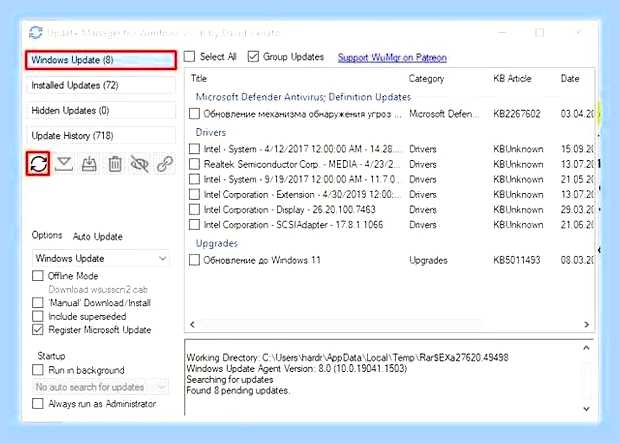Check the Intel Corporation SCSIAdapter driver
620x443 pixels.
[x=194, y=225]
